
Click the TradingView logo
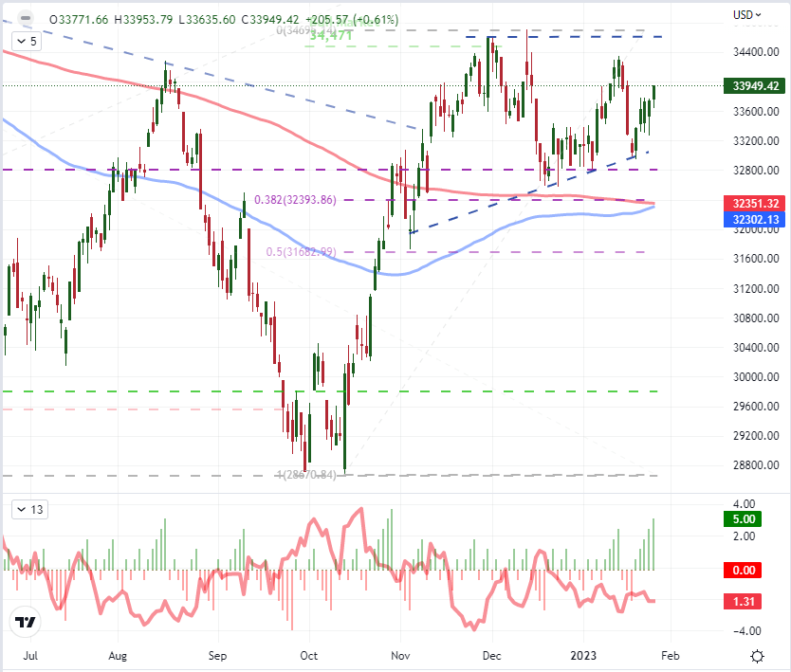coord(25,623)
